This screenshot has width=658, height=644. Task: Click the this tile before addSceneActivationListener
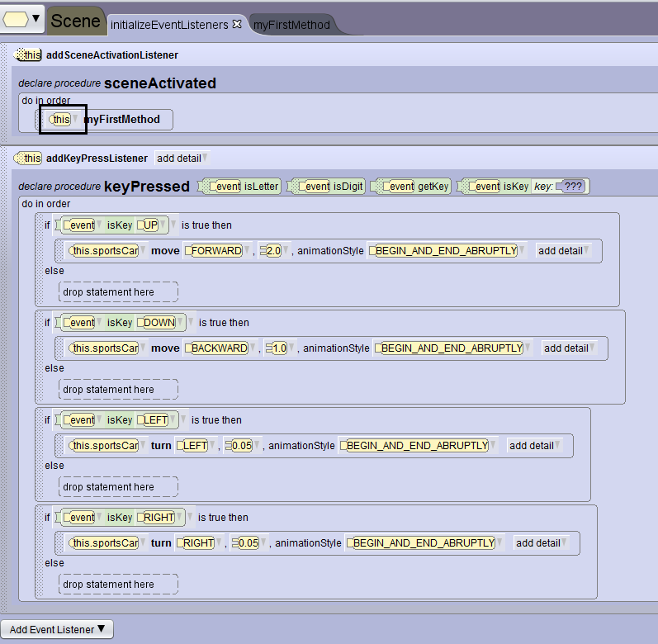pos(29,55)
